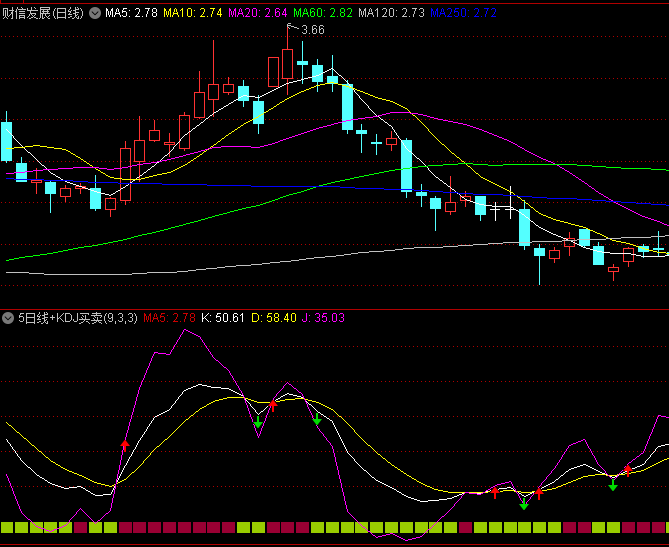Click the 财信发展(日线) chart title
Image resolution: width=669 pixels, height=547 pixels.
click(x=43, y=13)
